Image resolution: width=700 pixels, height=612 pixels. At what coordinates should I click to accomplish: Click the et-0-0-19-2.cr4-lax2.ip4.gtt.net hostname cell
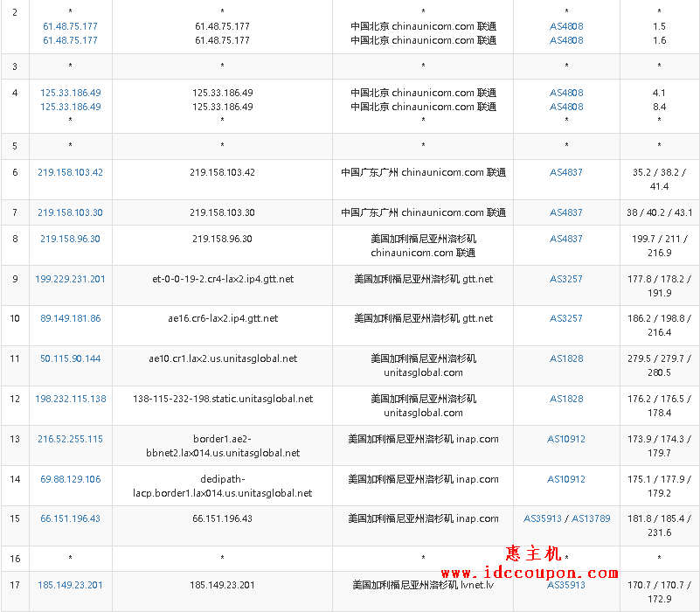pos(222,279)
